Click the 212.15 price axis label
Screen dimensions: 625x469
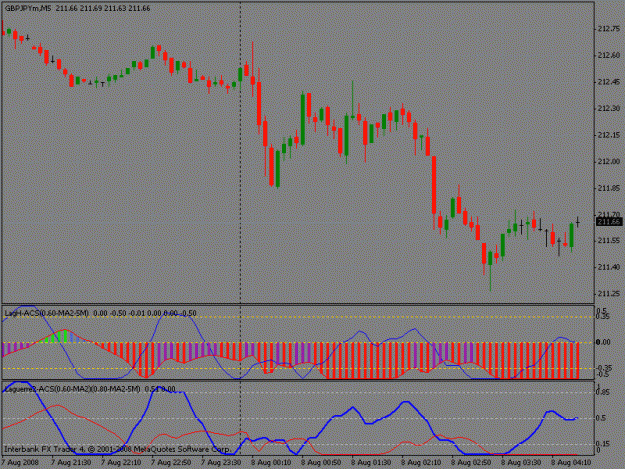pos(609,135)
